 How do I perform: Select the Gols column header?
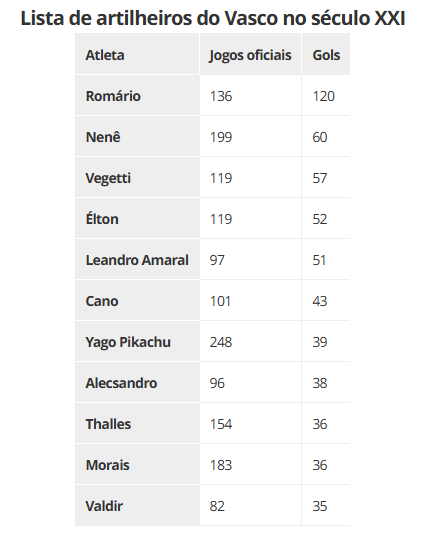(x=326, y=54)
